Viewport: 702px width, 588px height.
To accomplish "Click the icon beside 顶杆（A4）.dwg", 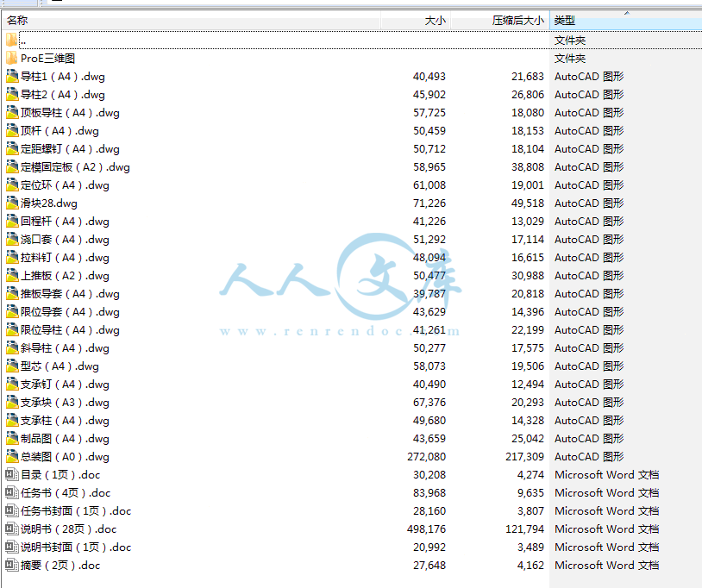I will 12,131.
